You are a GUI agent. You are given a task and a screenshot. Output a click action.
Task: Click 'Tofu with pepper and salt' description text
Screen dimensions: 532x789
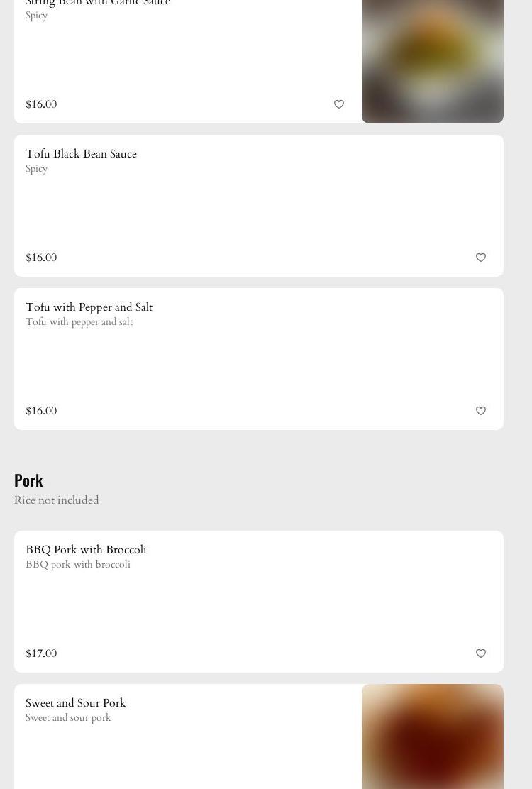[79, 322]
